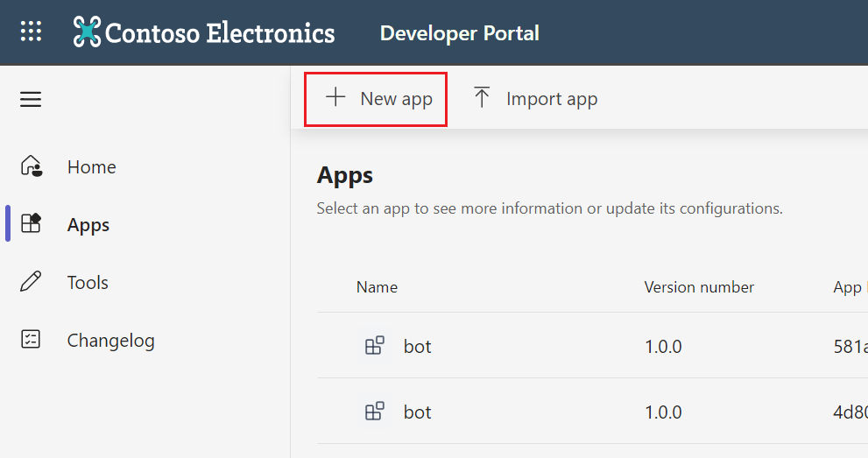Screen dimensions: 868x458
Task: Click the Apps grid icon in sidebar
Action: point(31,223)
